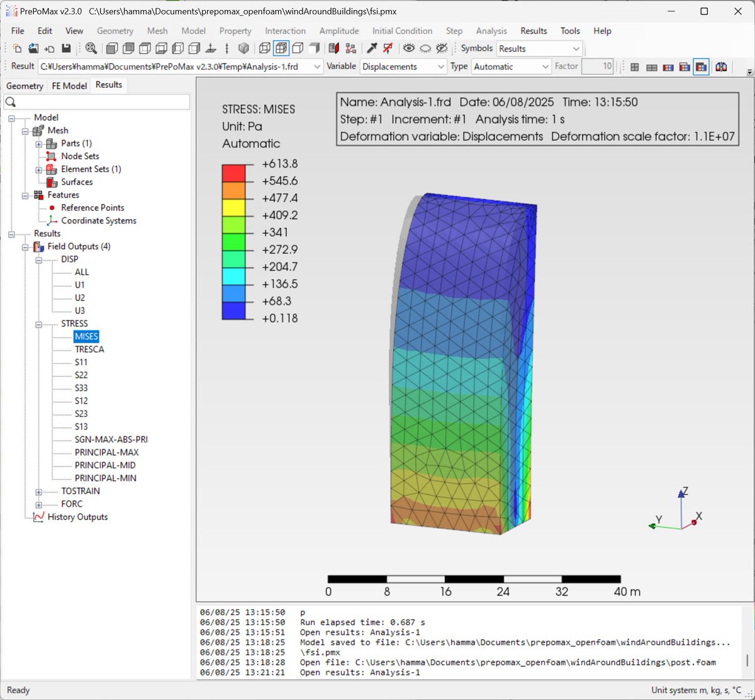Toggle show model edges mode
Viewport: 755px width, 700px height.
pos(297,48)
